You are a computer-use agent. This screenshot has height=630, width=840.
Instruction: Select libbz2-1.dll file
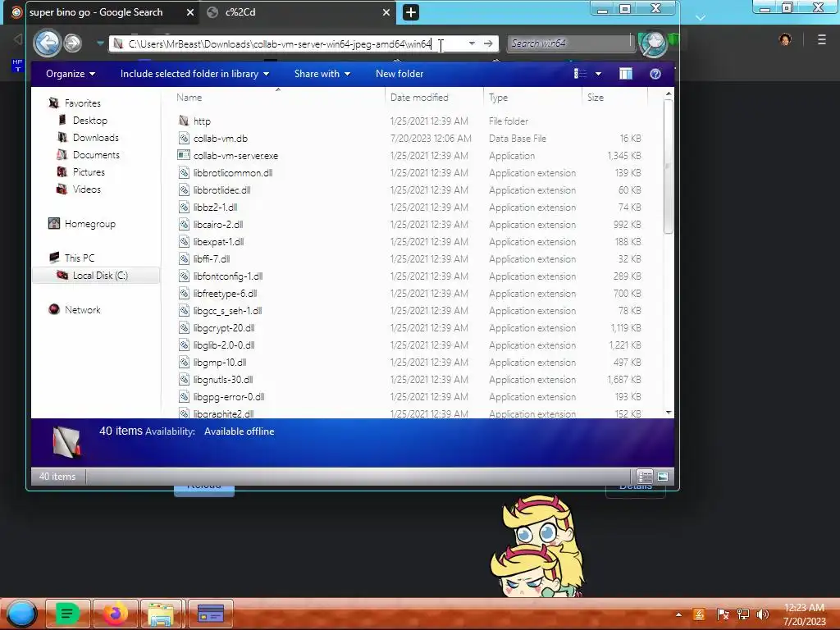pyautogui.click(x=216, y=207)
